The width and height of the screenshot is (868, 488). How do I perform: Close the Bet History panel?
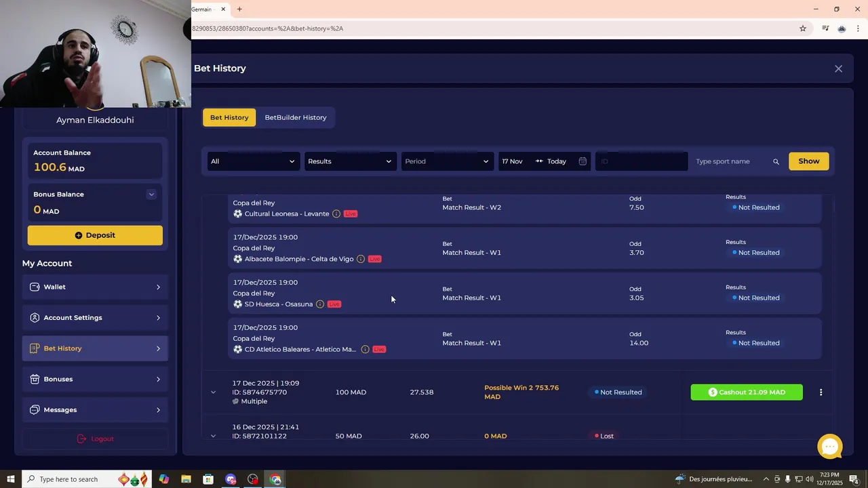tap(838, 68)
